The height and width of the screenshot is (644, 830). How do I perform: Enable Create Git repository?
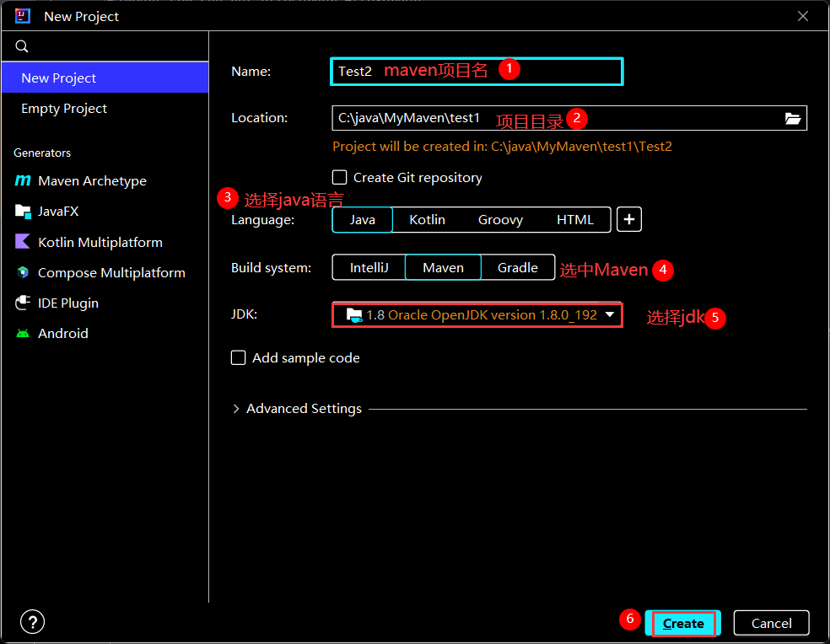(x=340, y=177)
